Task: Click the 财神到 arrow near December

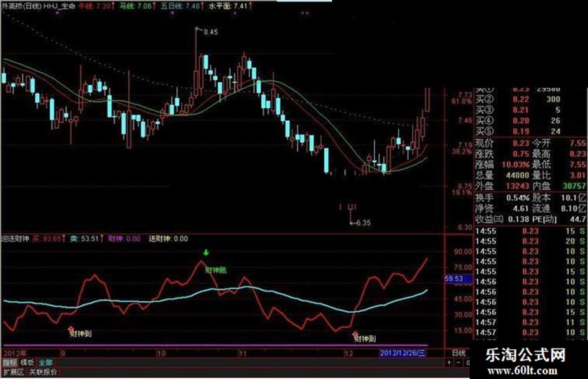Action: 355,334
